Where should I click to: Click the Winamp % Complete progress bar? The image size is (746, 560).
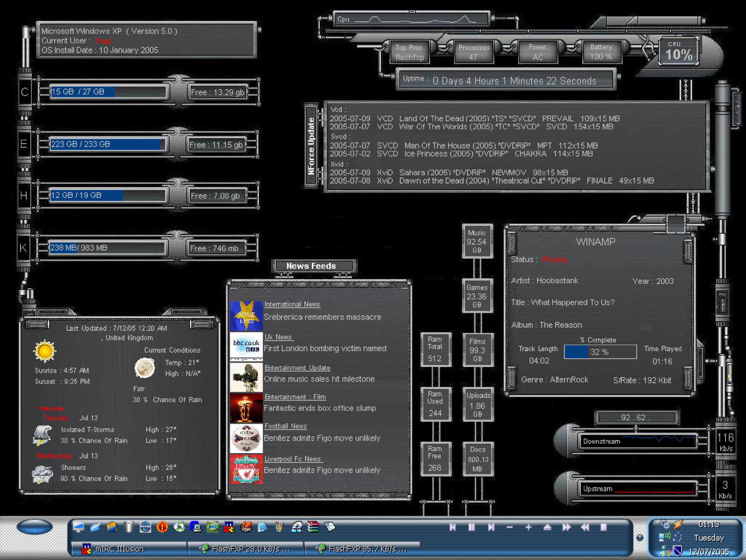point(600,352)
